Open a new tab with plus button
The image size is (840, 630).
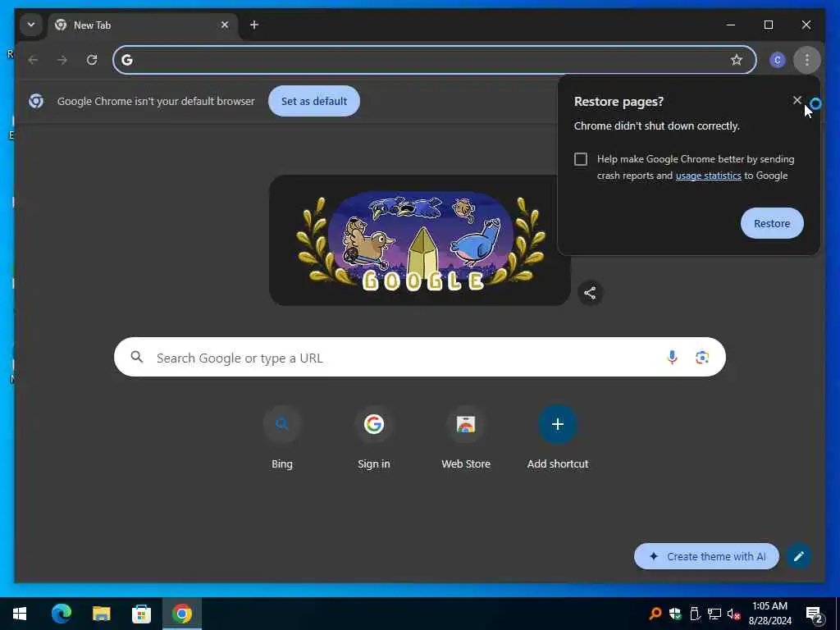point(254,25)
